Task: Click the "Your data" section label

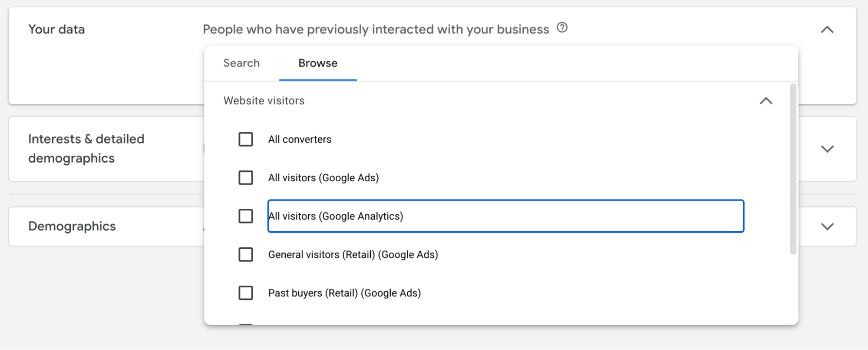Action: 56,29
